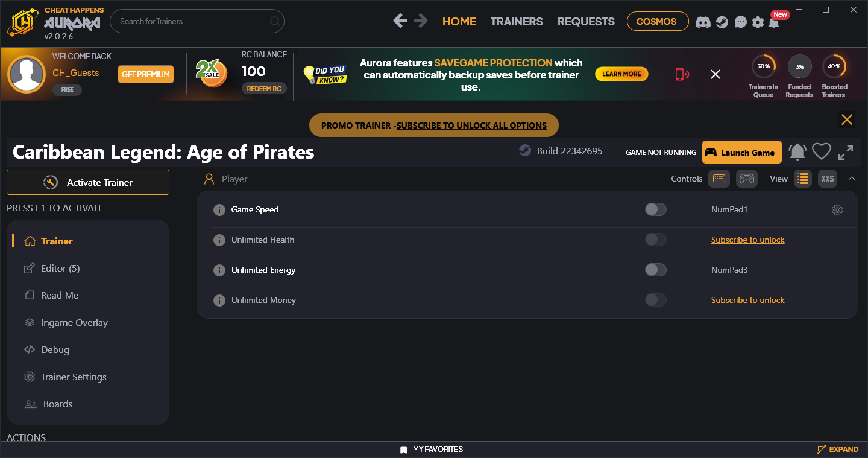This screenshot has width=868, height=458.
Task: Add trainer to favorites with heart icon
Action: point(821,152)
